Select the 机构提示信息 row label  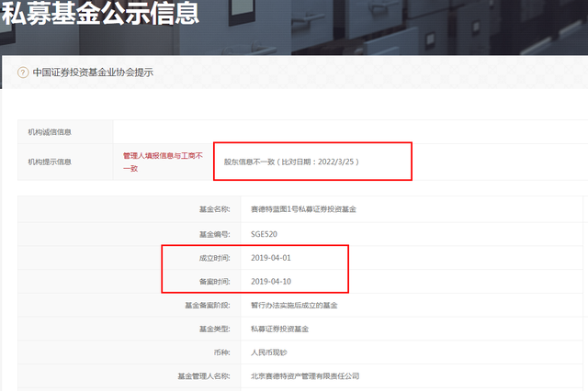[50, 162]
